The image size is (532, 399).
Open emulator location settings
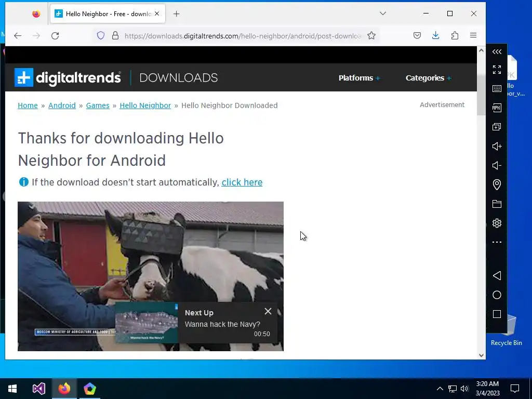tap(497, 184)
